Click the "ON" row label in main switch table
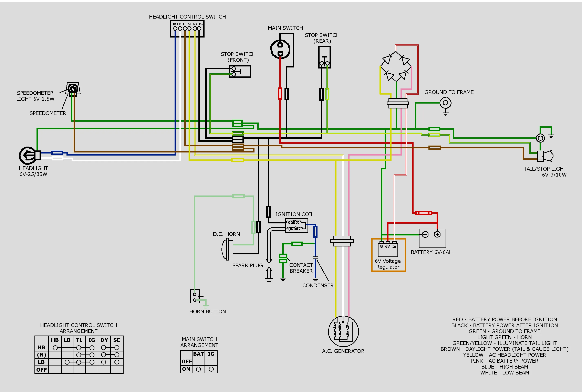 point(186,369)
